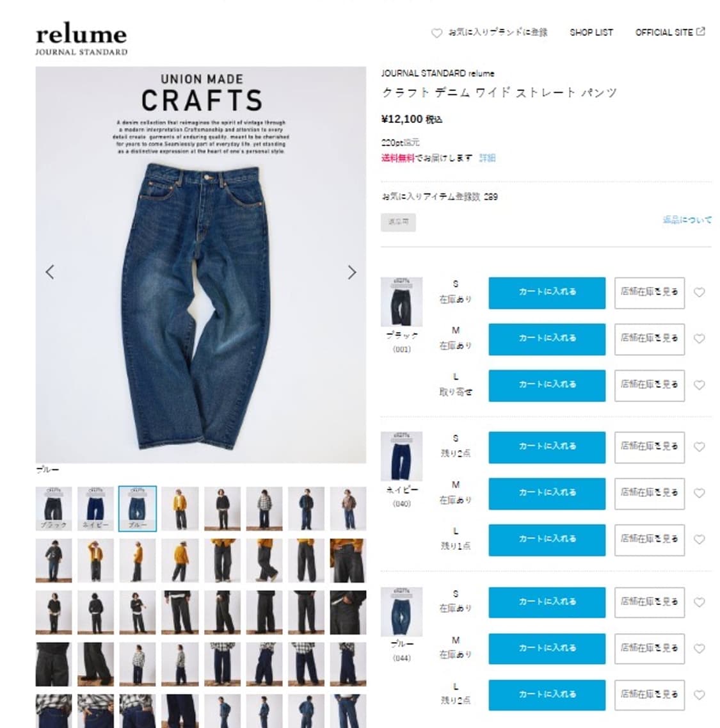The image size is (720, 728).
Task: Favorite the Blue size L item heart
Action: 699,695
